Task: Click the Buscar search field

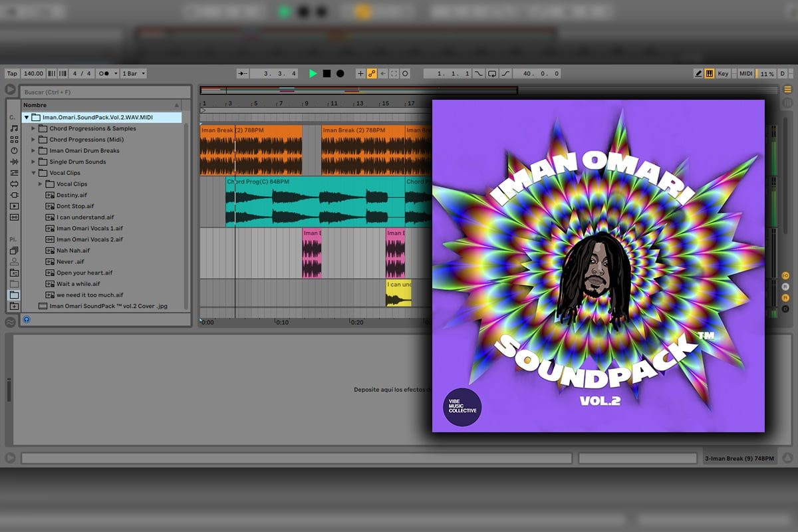Action: (104, 92)
